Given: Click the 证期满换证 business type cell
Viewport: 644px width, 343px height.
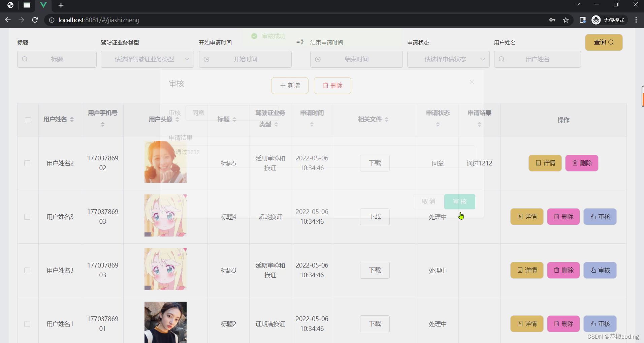Looking at the screenshot, I should (x=270, y=324).
